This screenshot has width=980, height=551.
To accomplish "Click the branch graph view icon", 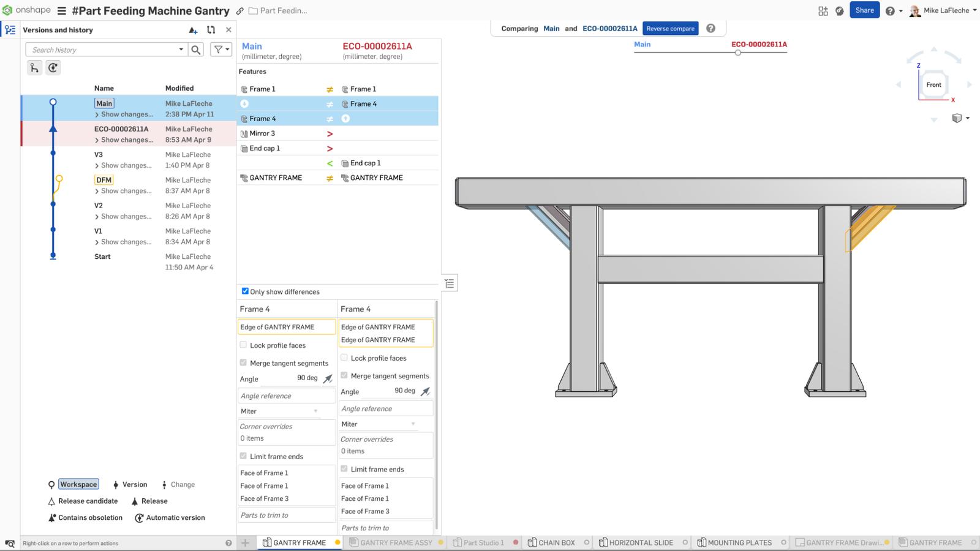I will 34,68.
